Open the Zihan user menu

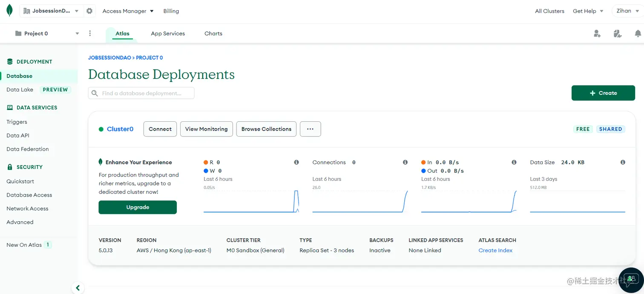point(627,11)
